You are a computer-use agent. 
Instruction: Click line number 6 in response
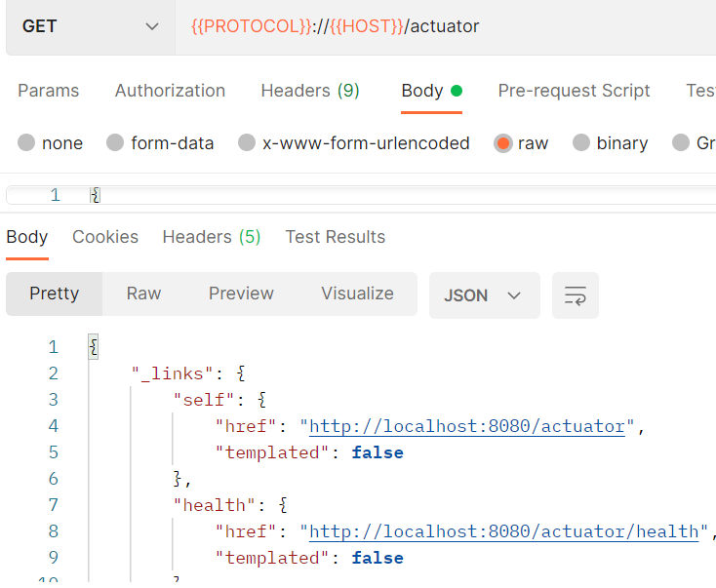tap(54, 479)
